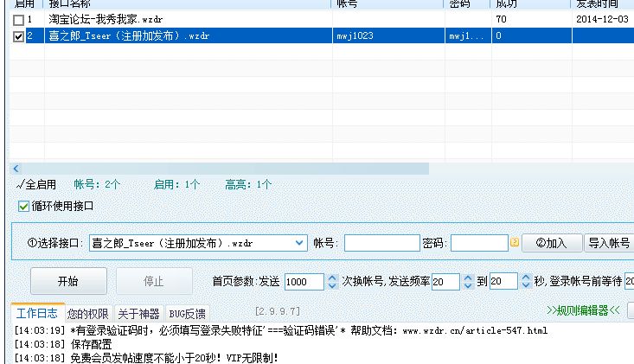Click the yellow help icon beside password field
This screenshot has width=634, height=364.
click(x=515, y=243)
